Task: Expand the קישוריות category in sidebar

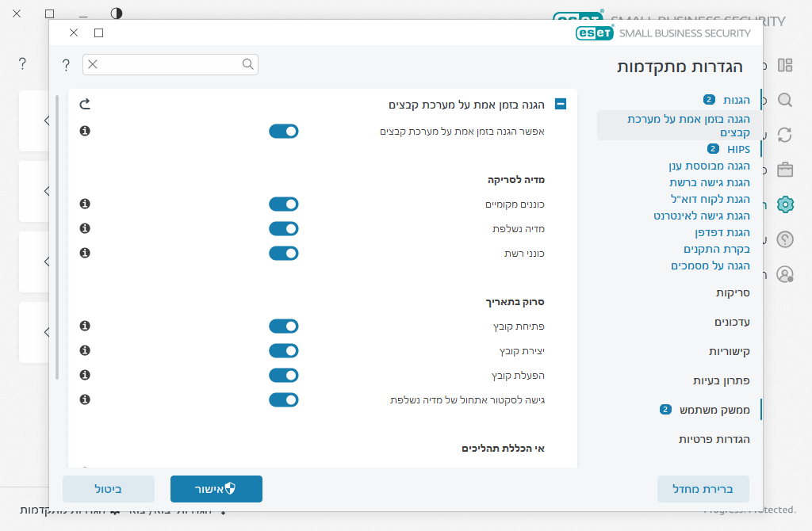Action: [x=729, y=351]
